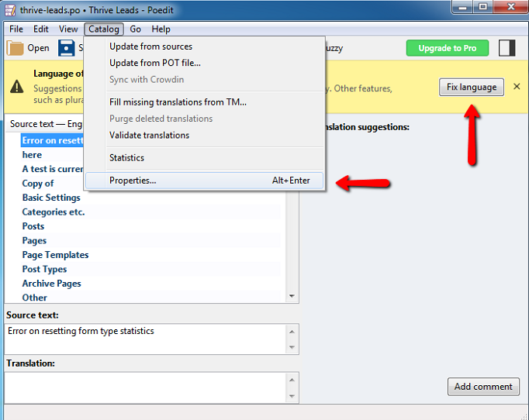The image size is (529, 420).
Task: Select the 'Basic Settings' string row
Action: (x=150, y=198)
